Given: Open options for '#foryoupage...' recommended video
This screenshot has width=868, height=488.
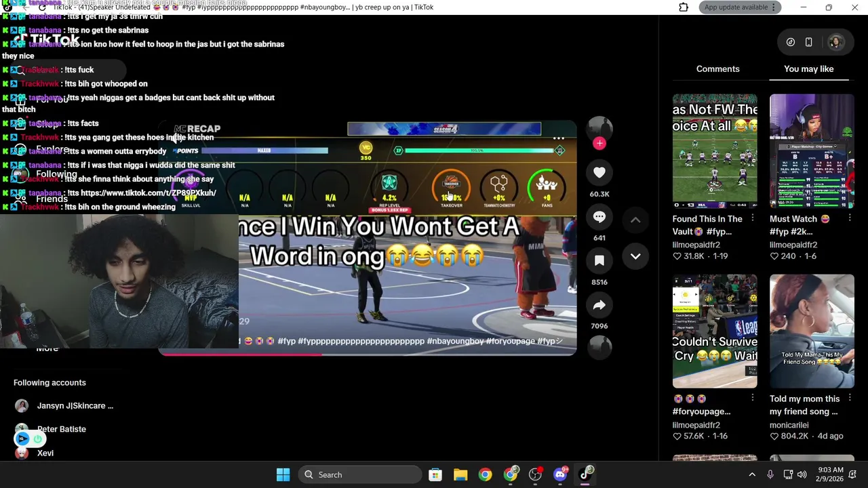Looking at the screenshot, I should [752, 398].
